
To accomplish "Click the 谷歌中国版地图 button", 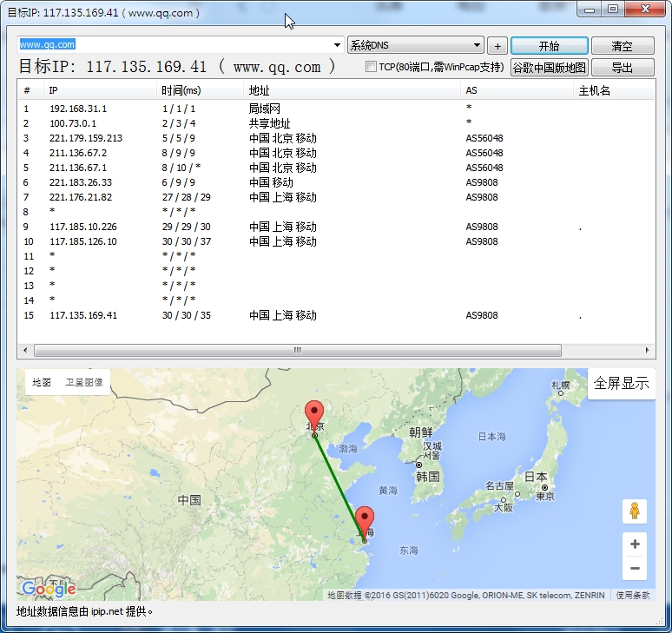I will (x=549, y=67).
